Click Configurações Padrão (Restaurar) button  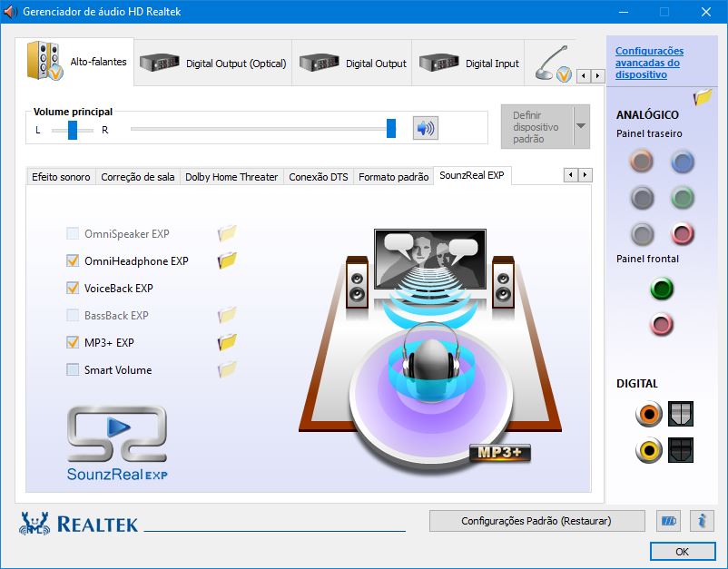point(536,521)
